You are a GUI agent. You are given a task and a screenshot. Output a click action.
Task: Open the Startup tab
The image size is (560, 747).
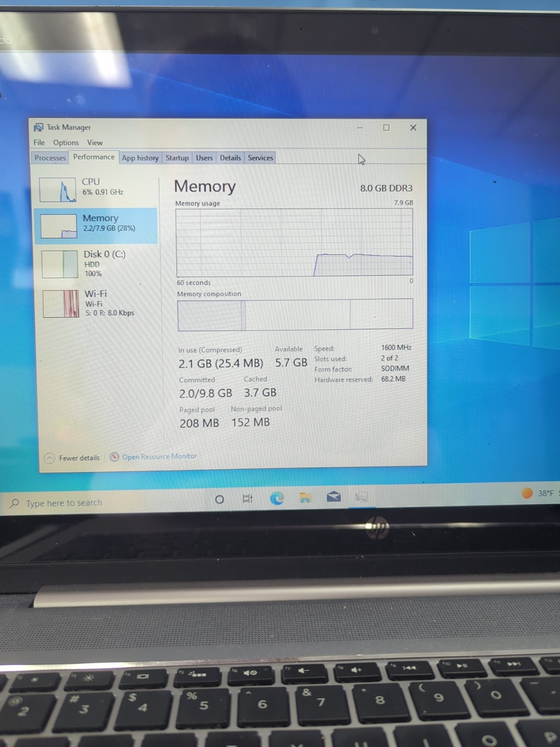click(x=177, y=158)
